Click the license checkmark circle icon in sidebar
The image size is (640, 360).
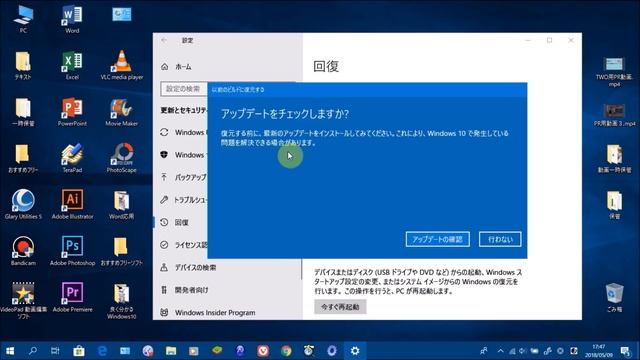(164, 245)
